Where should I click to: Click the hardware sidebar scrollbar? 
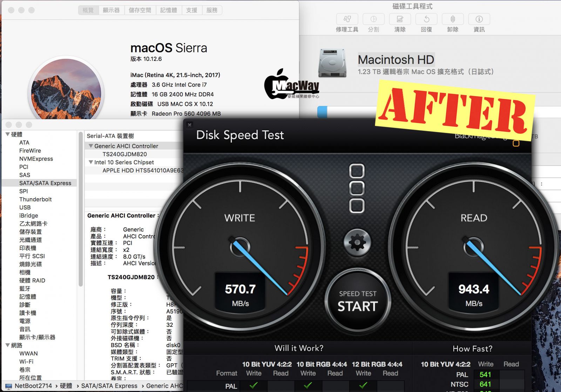click(x=80, y=209)
